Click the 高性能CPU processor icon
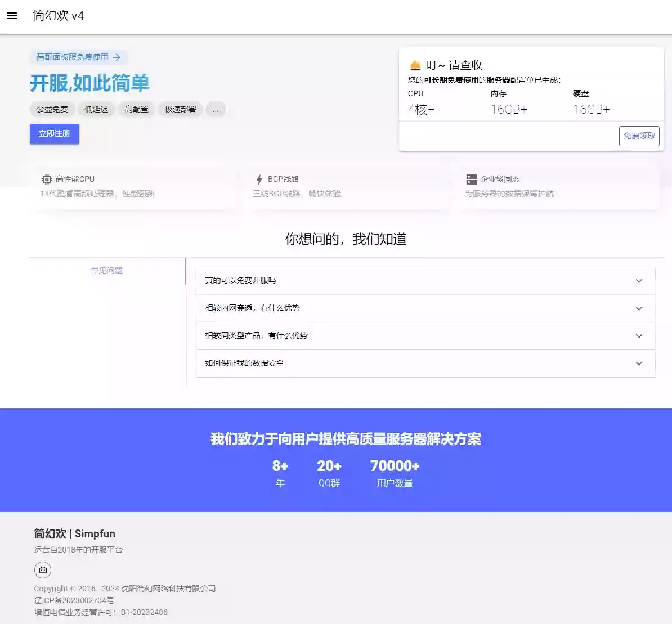The height and width of the screenshot is (624, 672). [47, 179]
